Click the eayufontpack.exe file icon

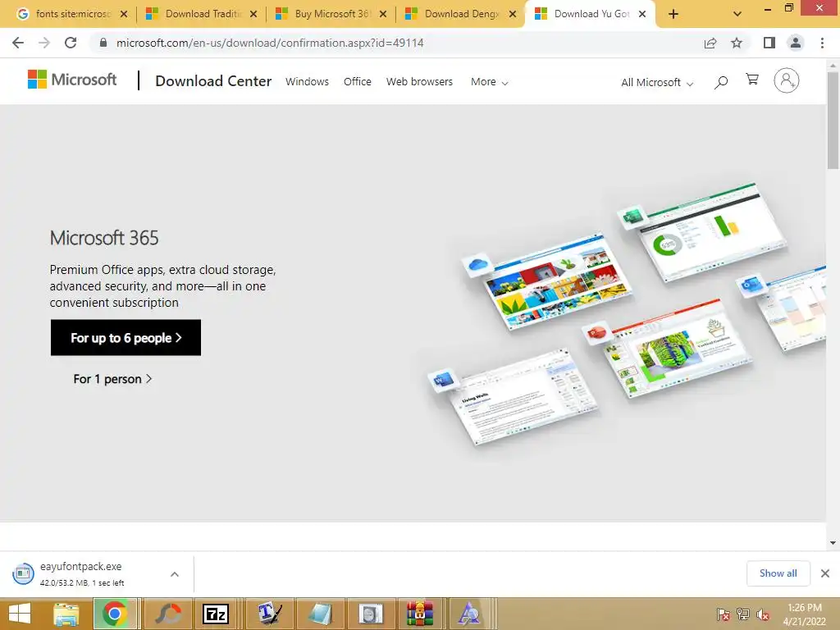[23, 573]
